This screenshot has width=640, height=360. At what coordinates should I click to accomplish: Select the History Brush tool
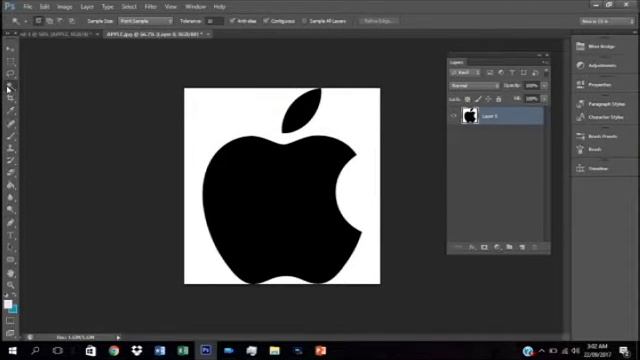point(10,160)
